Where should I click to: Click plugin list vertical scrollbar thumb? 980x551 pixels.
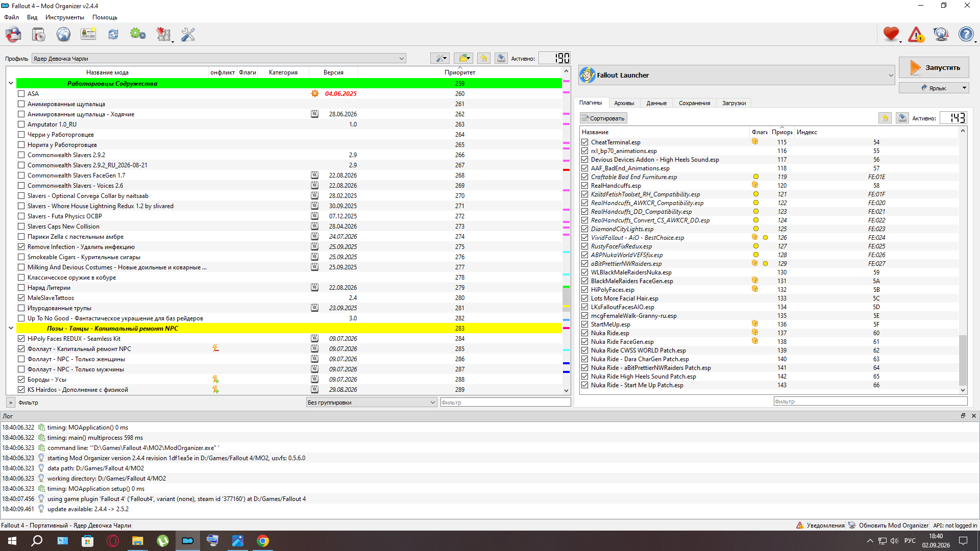tap(963, 360)
